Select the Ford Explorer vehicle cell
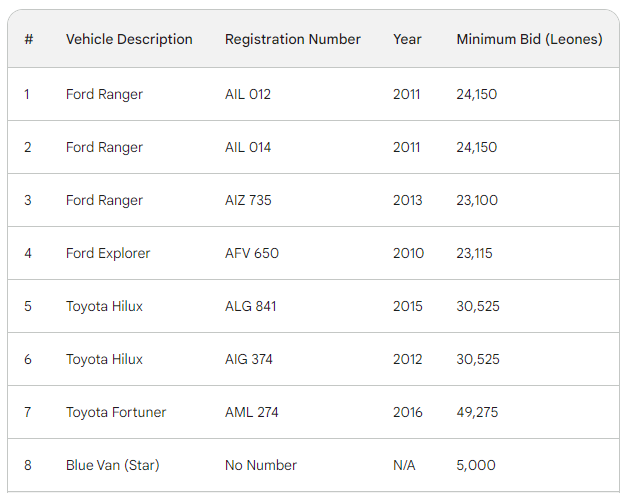The height and width of the screenshot is (493, 625). point(108,253)
